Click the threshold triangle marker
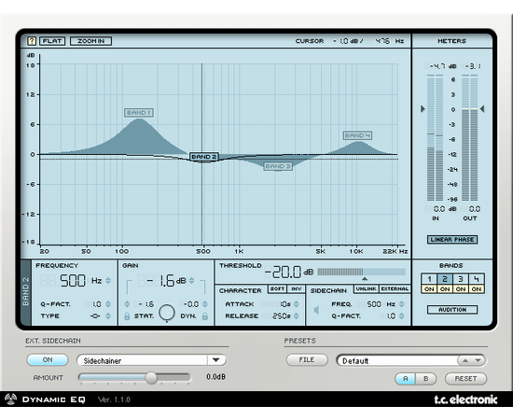This screenshot has width=513, height=420. click(365, 279)
